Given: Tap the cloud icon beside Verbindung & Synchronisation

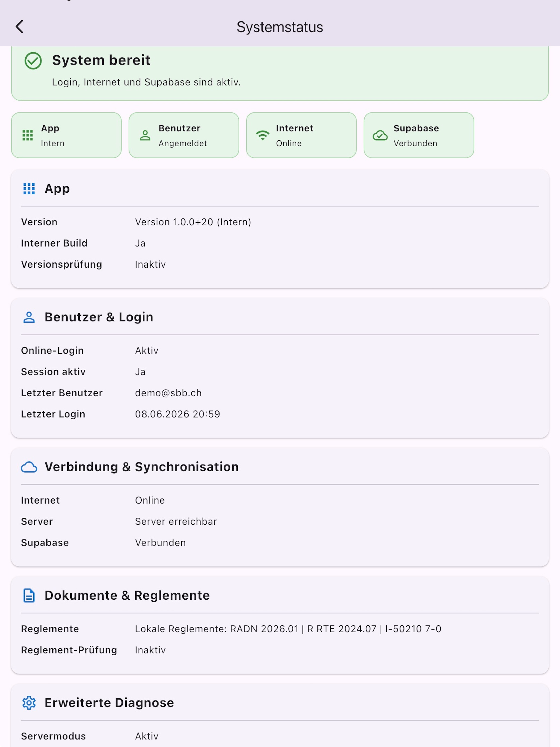Looking at the screenshot, I should point(29,467).
